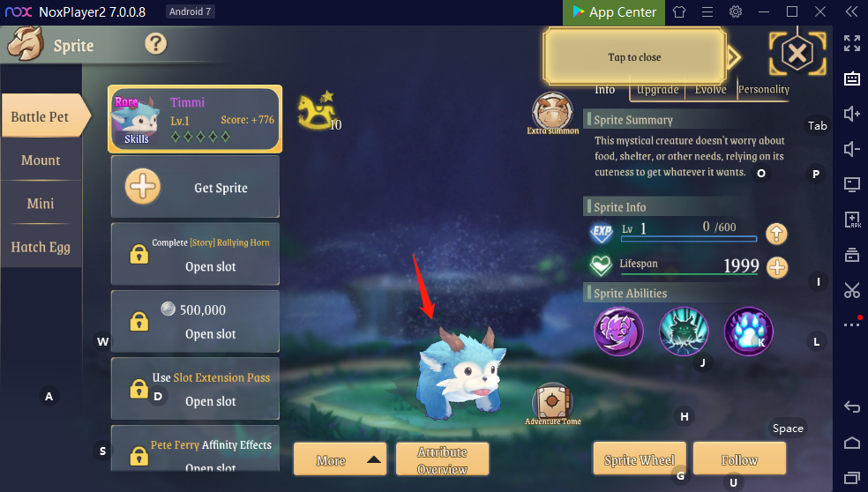This screenshot has height=492, width=868.
Task: Select the blue paw sprite ability
Action: pyautogui.click(x=748, y=332)
